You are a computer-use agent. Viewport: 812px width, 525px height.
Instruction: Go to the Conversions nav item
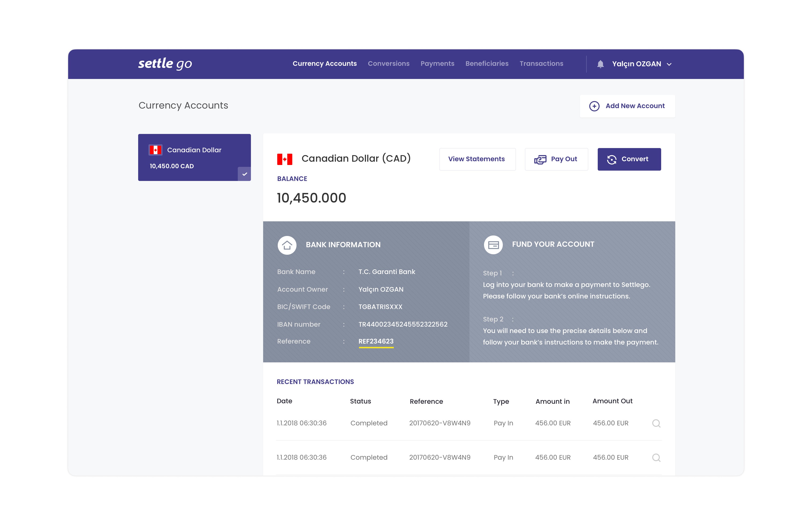[x=388, y=63]
